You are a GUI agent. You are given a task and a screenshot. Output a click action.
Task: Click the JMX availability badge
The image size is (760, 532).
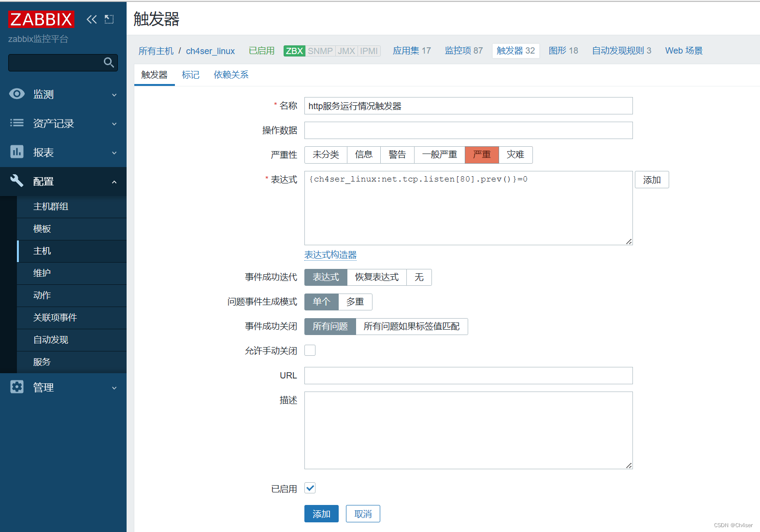coord(346,51)
